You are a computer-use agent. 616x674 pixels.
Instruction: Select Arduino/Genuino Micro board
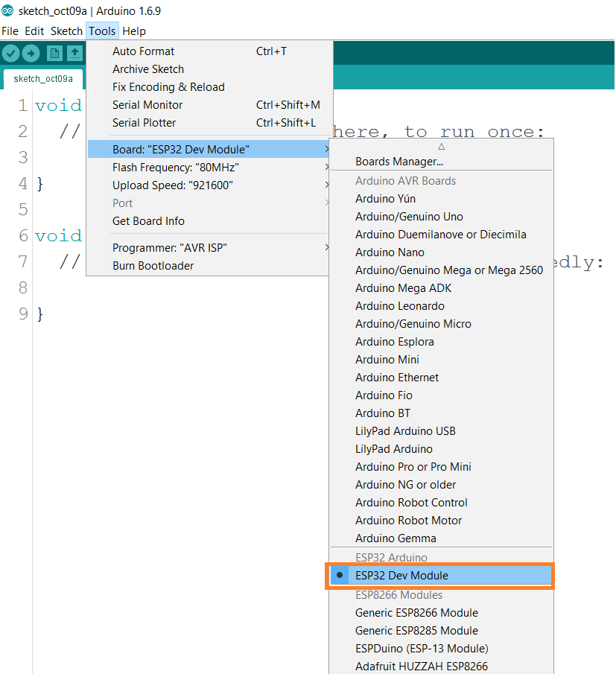(442, 324)
